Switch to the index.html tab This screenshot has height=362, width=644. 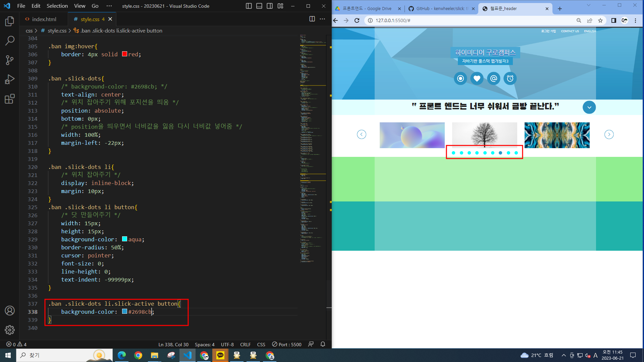point(44,19)
